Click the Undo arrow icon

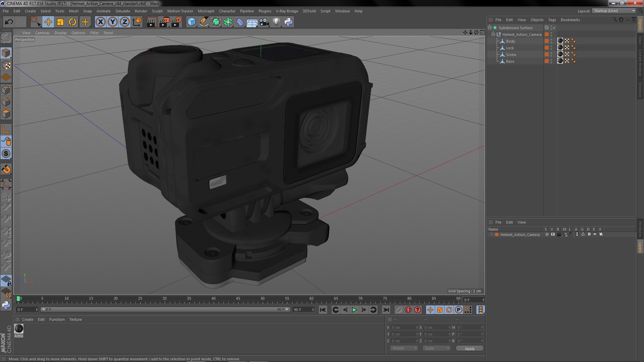coord(9,22)
